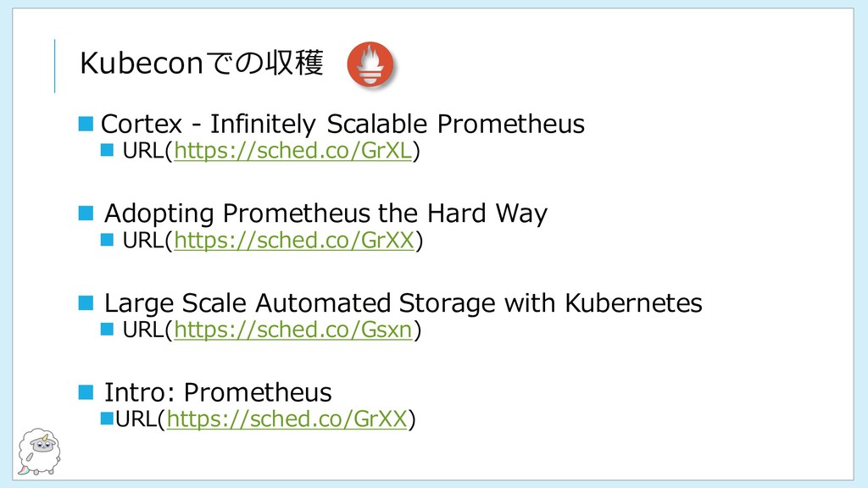Click the Cortex - Infinitely Scalable Prometheus text

pyautogui.click(x=342, y=124)
